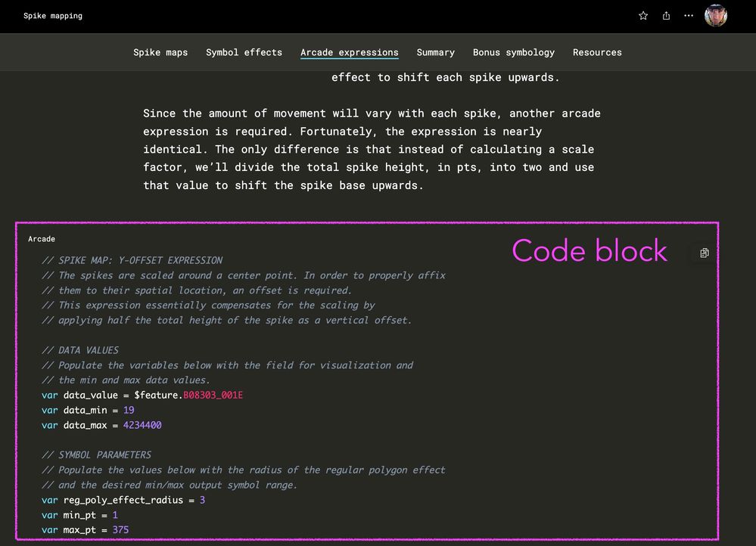
Task: Copy the Arcade code with the clipboard icon
Action: 703,253
